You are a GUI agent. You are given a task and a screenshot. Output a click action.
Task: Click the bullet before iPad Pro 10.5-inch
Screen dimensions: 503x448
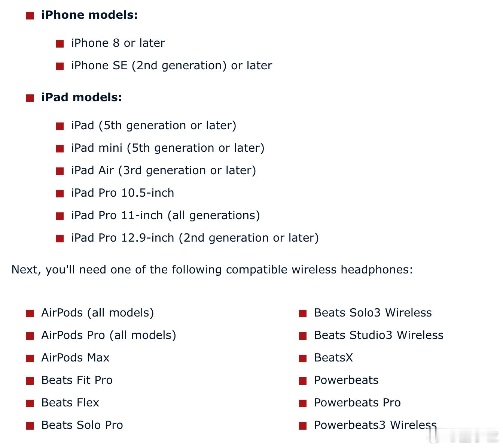(x=60, y=194)
